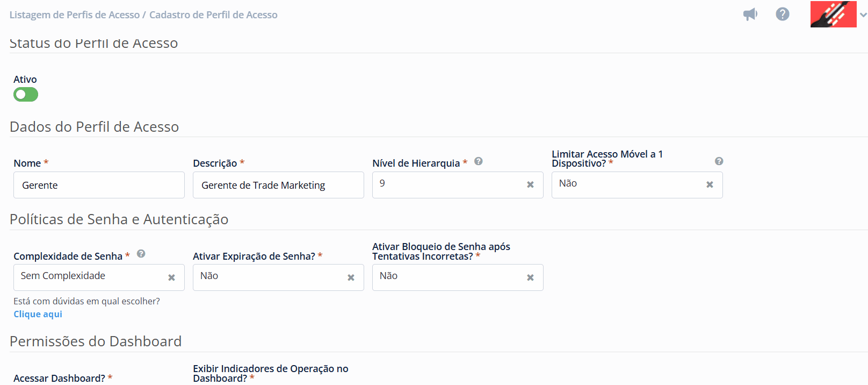Open the Ativar Expiração de Senha dropdown
Image resolution: width=868 pixels, height=385 pixels.
click(269, 277)
